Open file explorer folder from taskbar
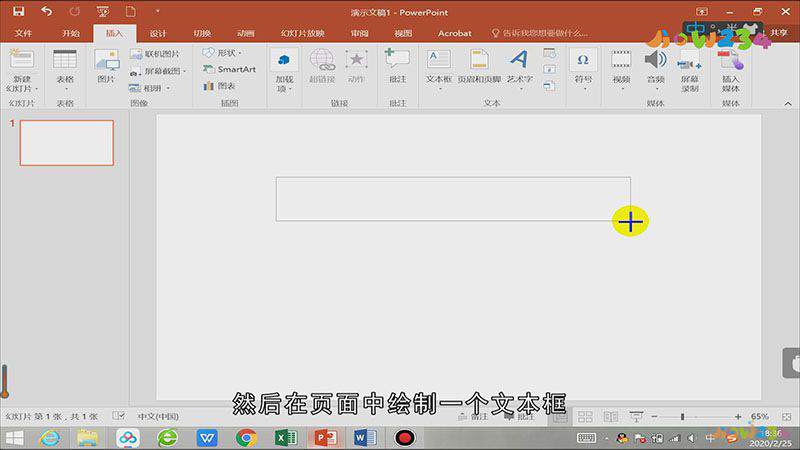The height and width of the screenshot is (450, 800). click(88, 438)
